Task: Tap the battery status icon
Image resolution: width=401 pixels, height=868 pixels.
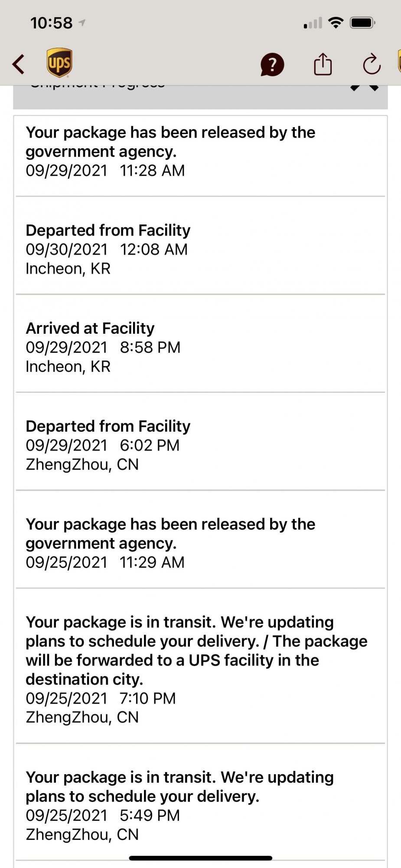Action: [363, 23]
